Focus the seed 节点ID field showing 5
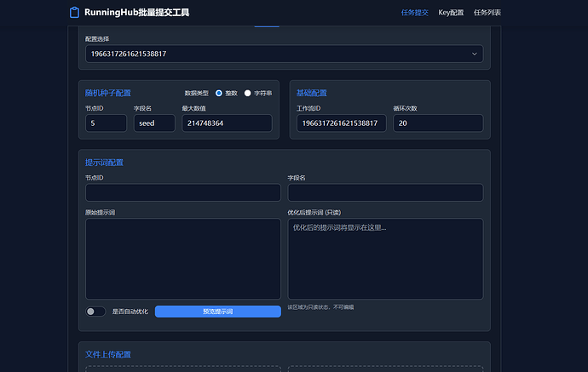588x372 pixels. (x=107, y=123)
